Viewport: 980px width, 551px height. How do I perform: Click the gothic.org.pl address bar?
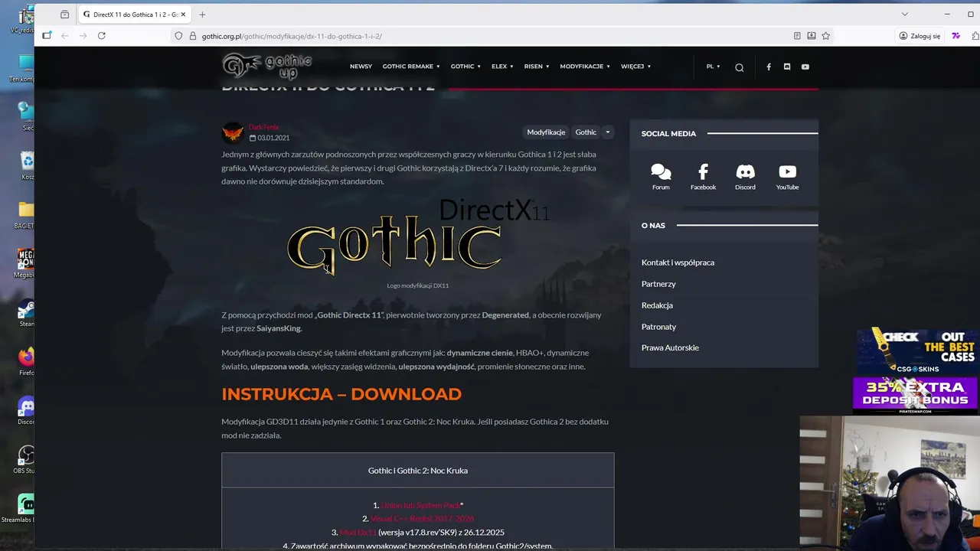click(x=490, y=36)
